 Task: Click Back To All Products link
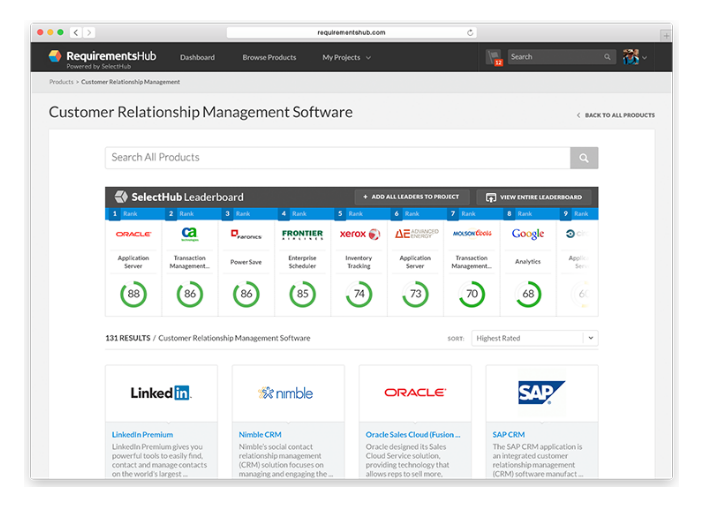click(x=615, y=115)
